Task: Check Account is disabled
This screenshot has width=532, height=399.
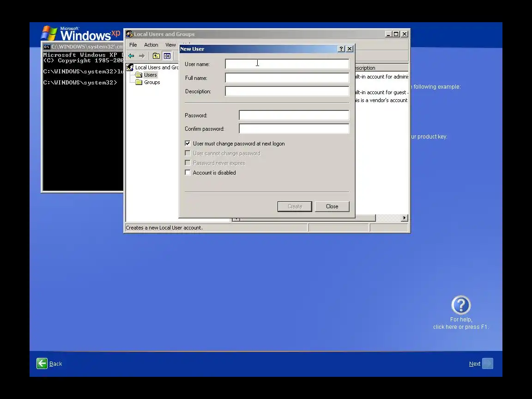Action: pos(187,172)
